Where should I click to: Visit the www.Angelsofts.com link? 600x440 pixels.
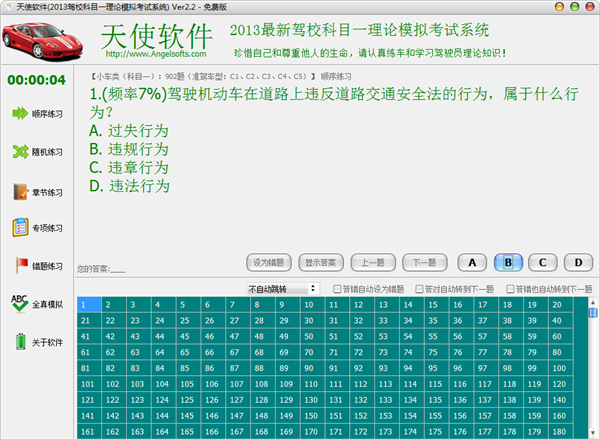point(156,54)
